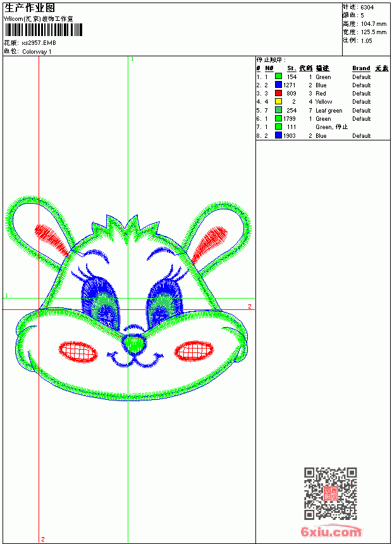Click the Leaf green description text

click(x=329, y=110)
